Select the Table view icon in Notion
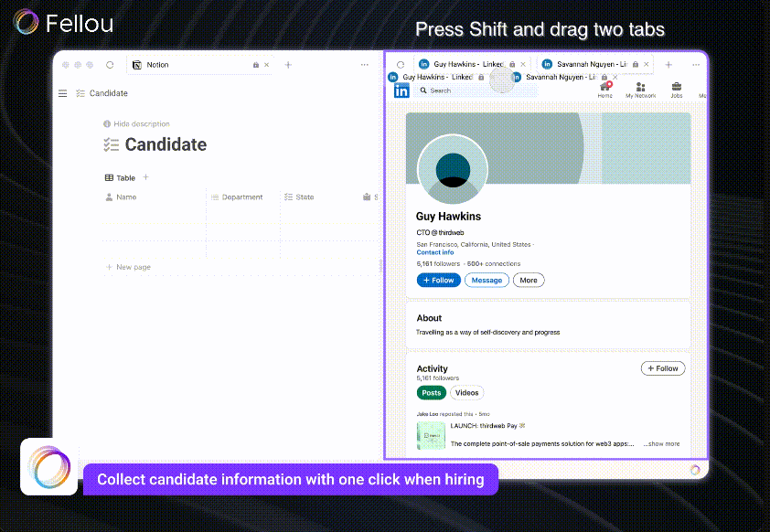This screenshot has width=770, height=532. coord(111,176)
